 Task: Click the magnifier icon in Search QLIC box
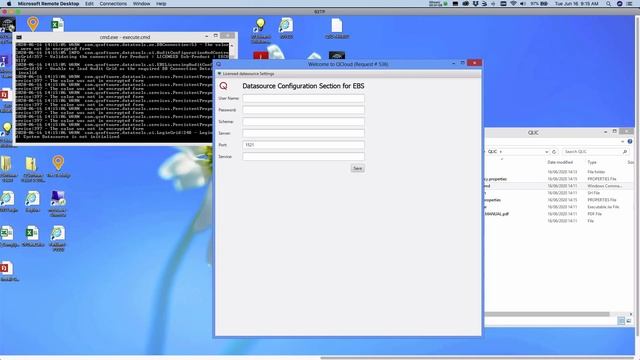pos(624,151)
